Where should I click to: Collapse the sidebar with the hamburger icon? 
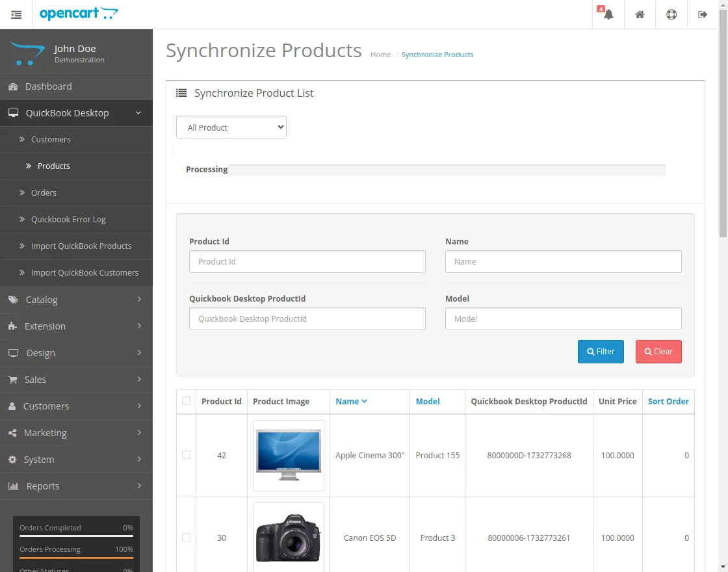tap(16, 14)
